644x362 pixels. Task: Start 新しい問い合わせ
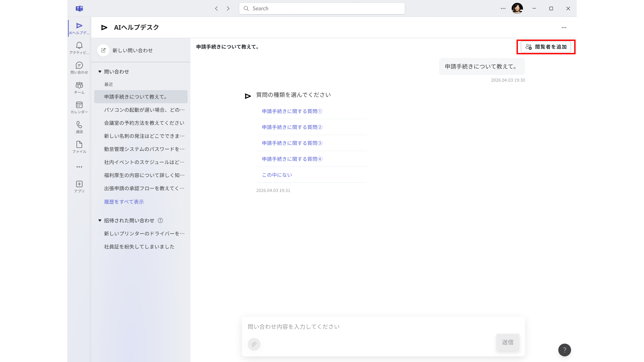125,51
